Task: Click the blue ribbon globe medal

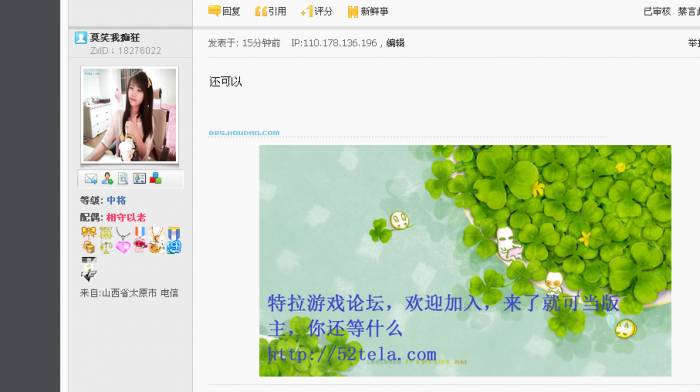Action: (174, 240)
